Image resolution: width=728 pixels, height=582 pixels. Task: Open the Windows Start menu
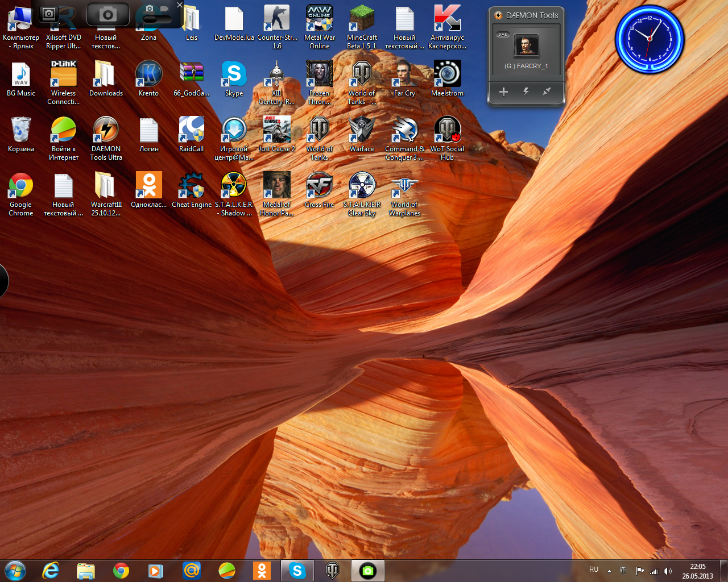pos(15,570)
